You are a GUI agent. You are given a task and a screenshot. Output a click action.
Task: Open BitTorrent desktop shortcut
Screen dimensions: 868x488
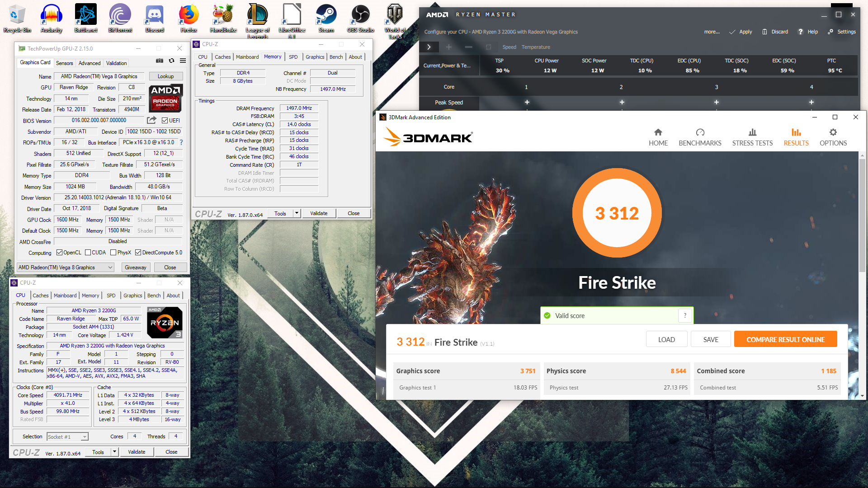[x=120, y=18]
